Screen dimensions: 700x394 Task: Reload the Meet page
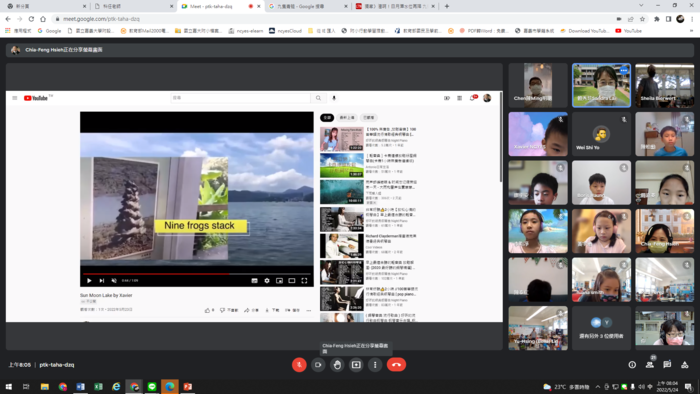point(31,19)
